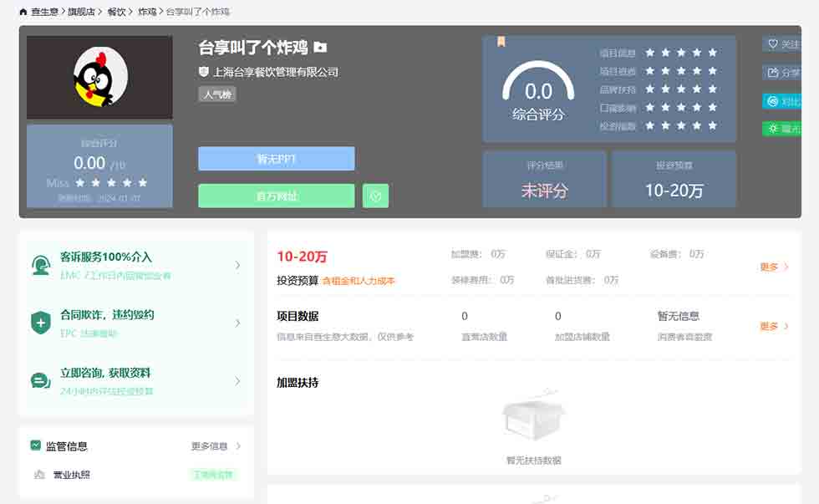Click the green 官方网址 button
The image size is (819, 504).
(276, 196)
